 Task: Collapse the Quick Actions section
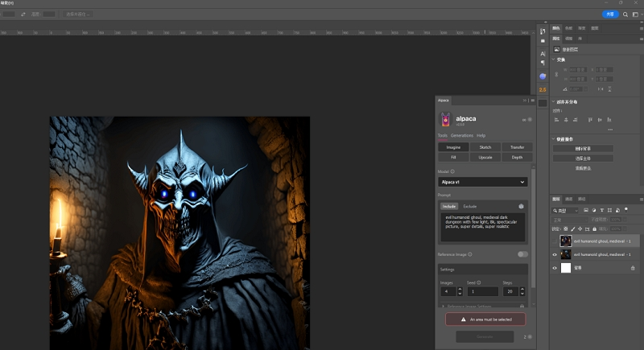(553, 139)
